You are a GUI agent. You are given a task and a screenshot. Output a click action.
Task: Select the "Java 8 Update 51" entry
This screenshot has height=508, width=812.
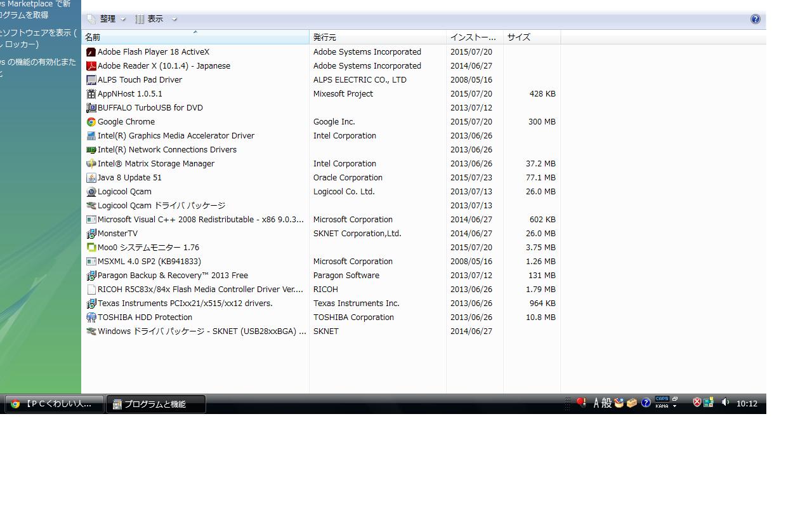click(x=129, y=178)
